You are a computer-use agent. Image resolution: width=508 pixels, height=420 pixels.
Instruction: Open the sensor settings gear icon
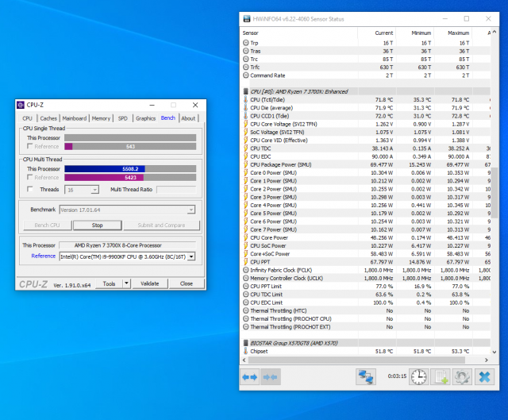point(460,376)
